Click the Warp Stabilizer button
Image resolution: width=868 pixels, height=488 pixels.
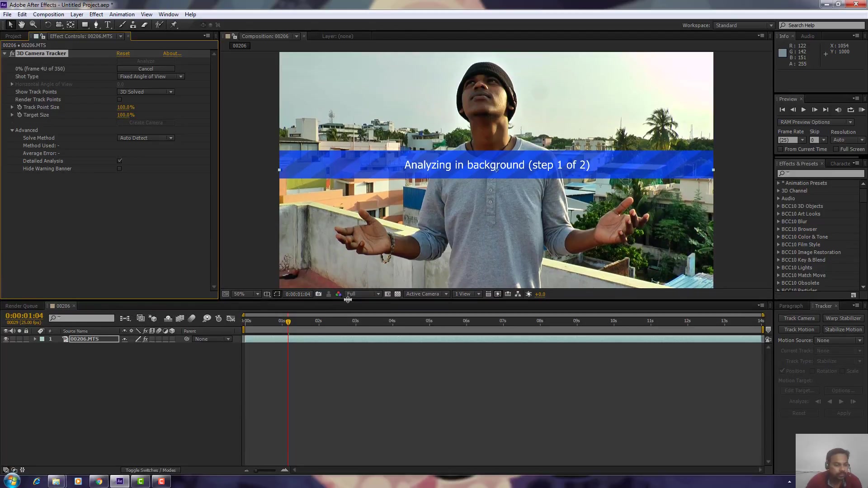pos(843,318)
